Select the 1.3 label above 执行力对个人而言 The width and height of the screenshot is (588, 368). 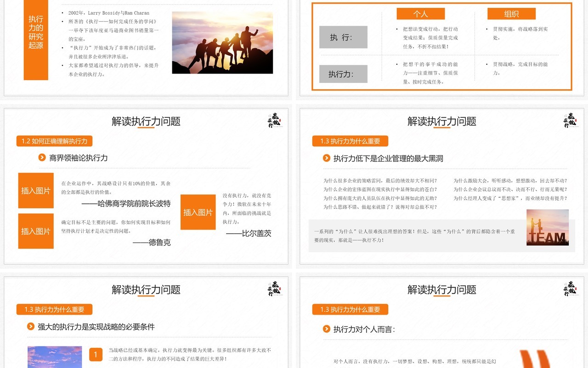coord(350,309)
